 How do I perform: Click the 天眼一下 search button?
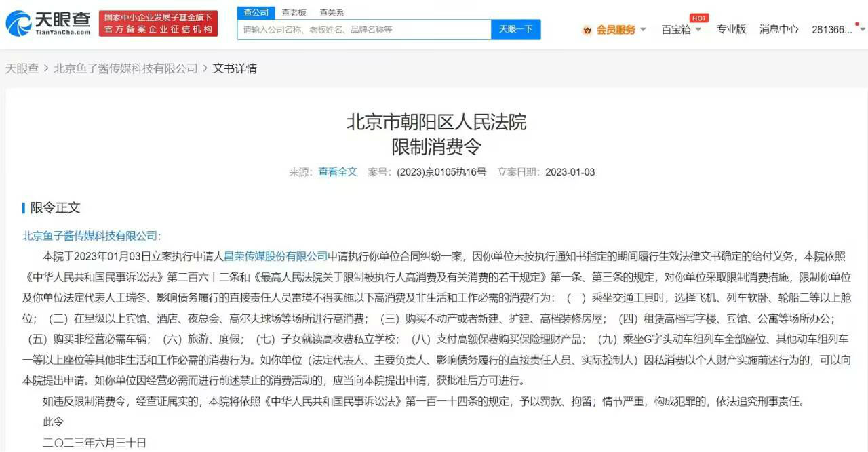point(516,29)
